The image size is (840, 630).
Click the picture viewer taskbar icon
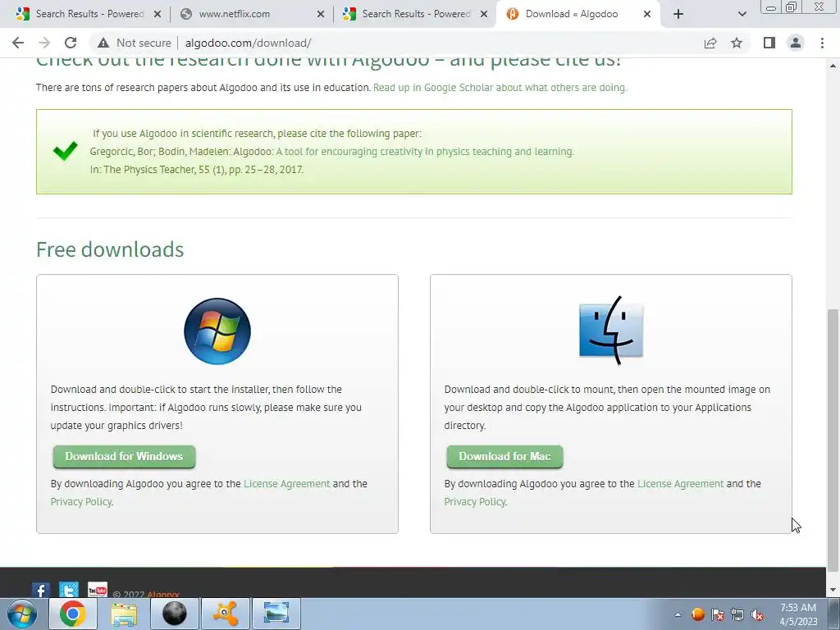point(276,614)
